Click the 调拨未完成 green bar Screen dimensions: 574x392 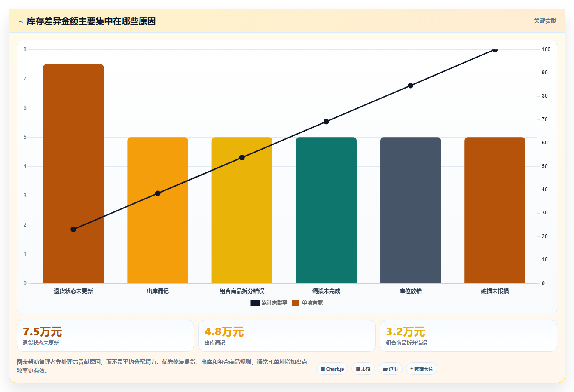click(326, 210)
